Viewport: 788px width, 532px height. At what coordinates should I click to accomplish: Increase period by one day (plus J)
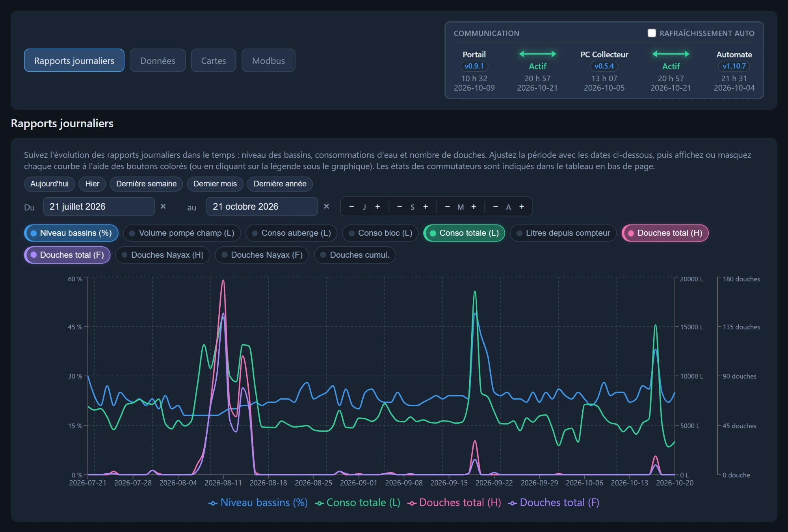[377, 207]
